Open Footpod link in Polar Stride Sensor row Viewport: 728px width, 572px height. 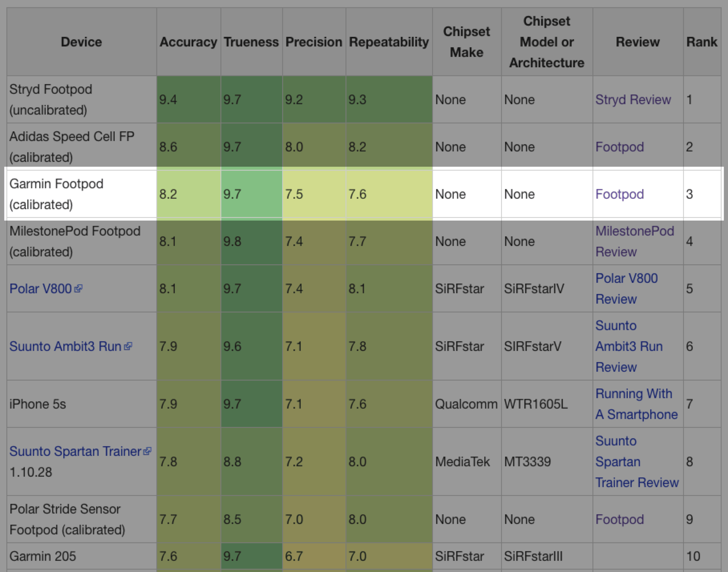[x=619, y=520]
